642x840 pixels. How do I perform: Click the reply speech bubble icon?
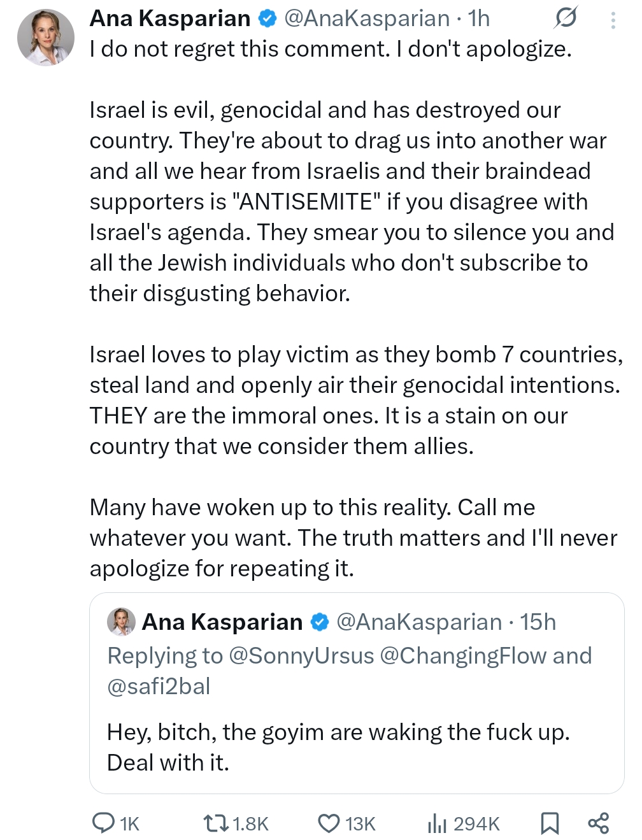[103, 823]
